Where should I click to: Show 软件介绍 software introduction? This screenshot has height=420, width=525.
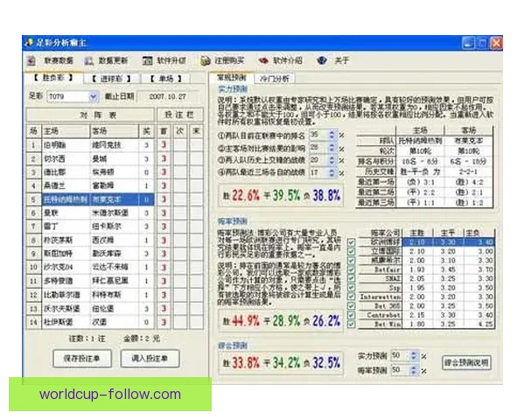[281, 60]
